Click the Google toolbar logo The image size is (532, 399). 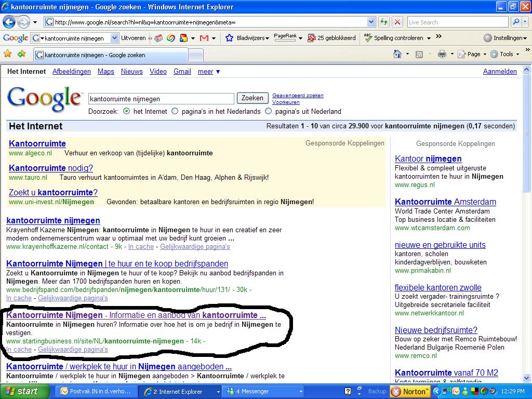pyautogui.click(x=15, y=38)
